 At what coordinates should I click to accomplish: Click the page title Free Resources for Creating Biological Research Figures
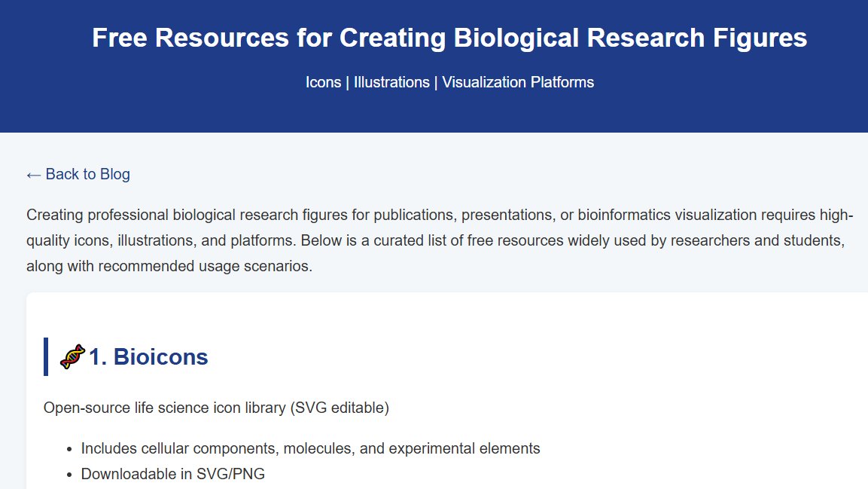(449, 38)
